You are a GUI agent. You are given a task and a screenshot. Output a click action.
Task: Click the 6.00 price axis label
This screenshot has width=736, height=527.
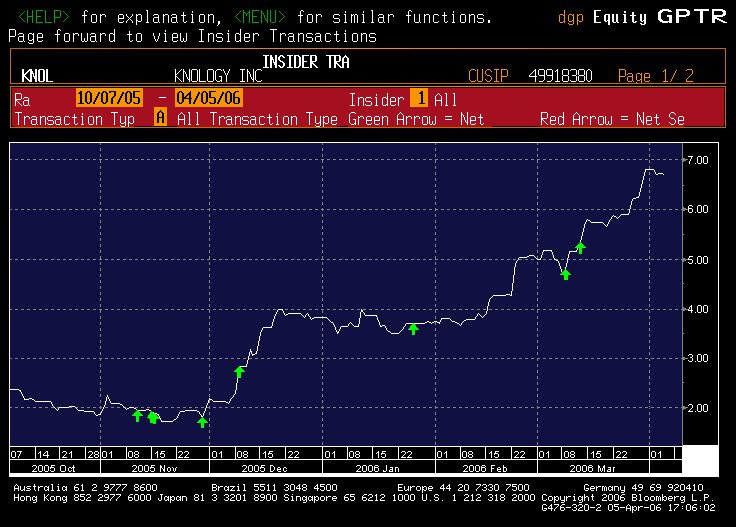[698, 209]
